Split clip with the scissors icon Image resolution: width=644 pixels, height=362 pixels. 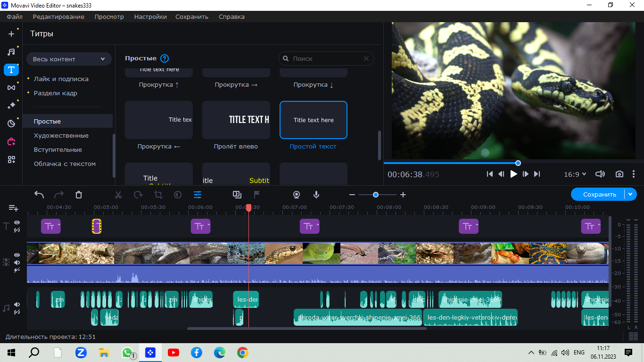pyautogui.click(x=118, y=195)
